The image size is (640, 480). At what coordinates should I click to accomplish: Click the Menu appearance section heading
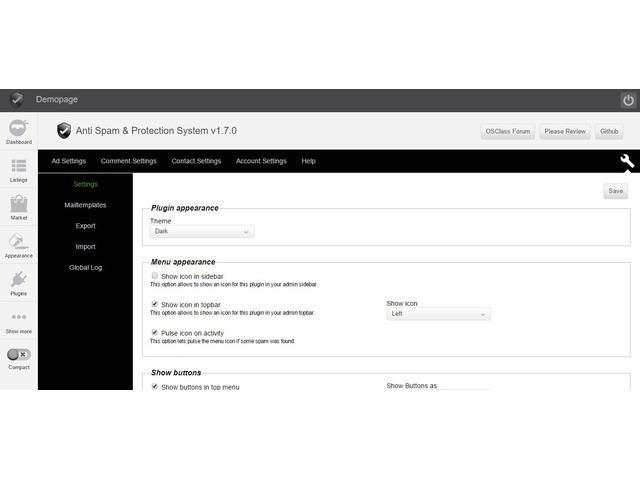click(x=183, y=262)
